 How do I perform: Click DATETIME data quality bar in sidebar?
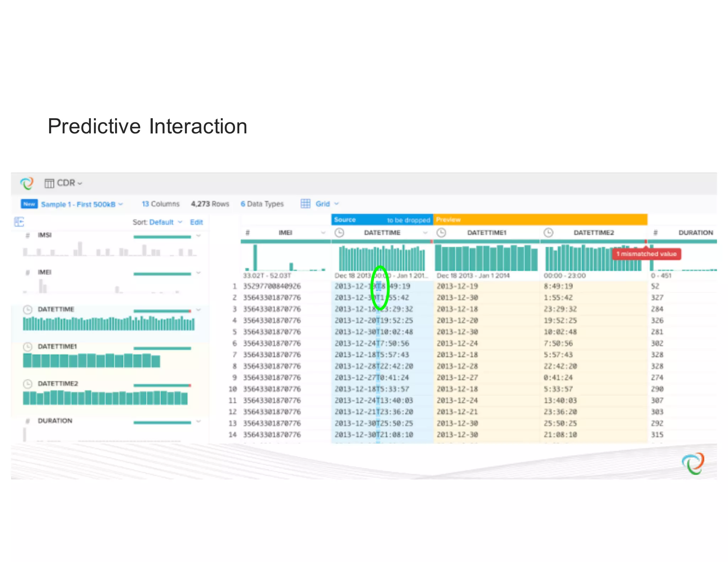(162, 311)
